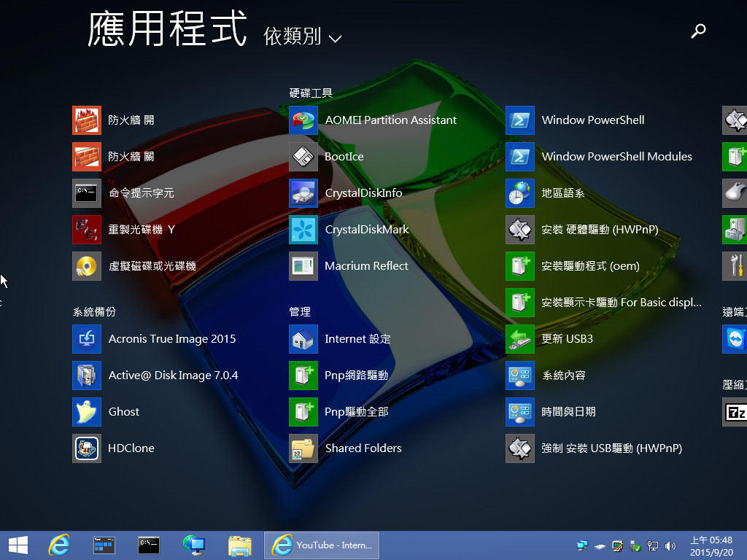Launch the Ghost app icon
Screen dimensions: 747x560
87,411
